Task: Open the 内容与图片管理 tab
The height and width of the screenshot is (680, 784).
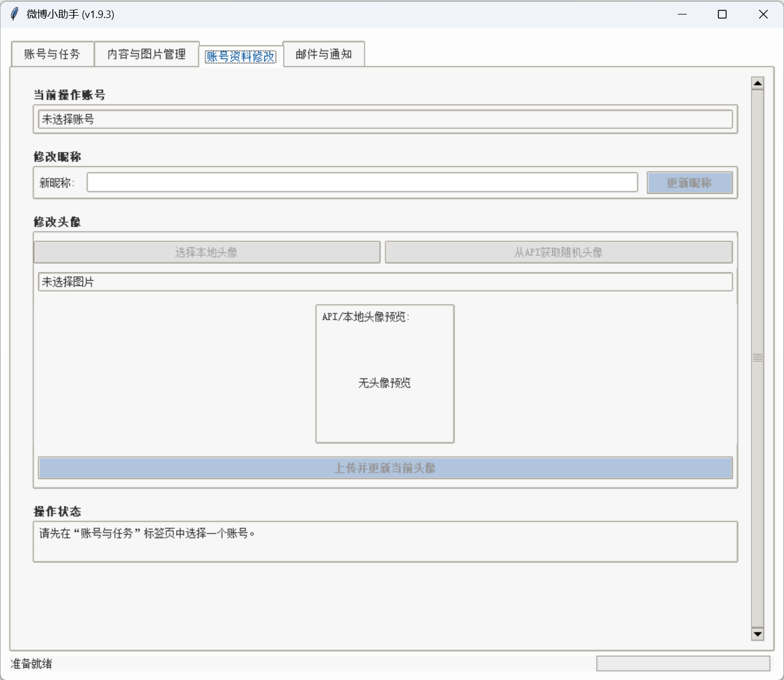Action: click(x=147, y=54)
